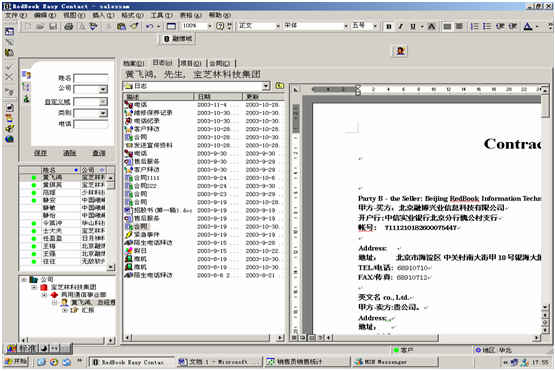Click the 查询 button in search panel
Screen dimensions: 555x371
(99, 153)
